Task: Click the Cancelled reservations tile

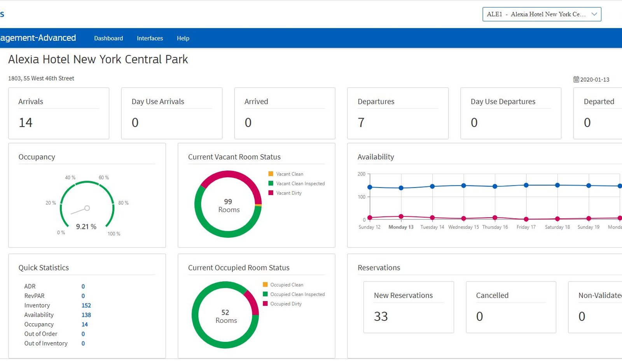Action: (511, 307)
